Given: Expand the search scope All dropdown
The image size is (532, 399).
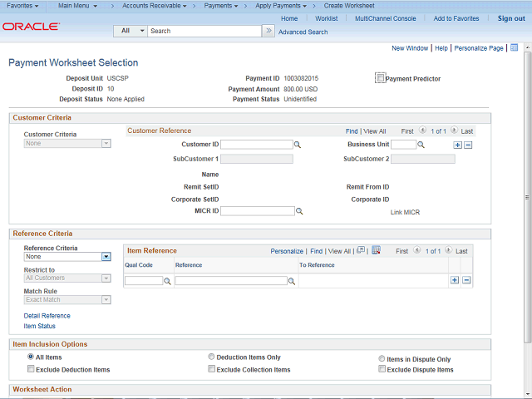Looking at the screenshot, I should pyautogui.click(x=131, y=31).
